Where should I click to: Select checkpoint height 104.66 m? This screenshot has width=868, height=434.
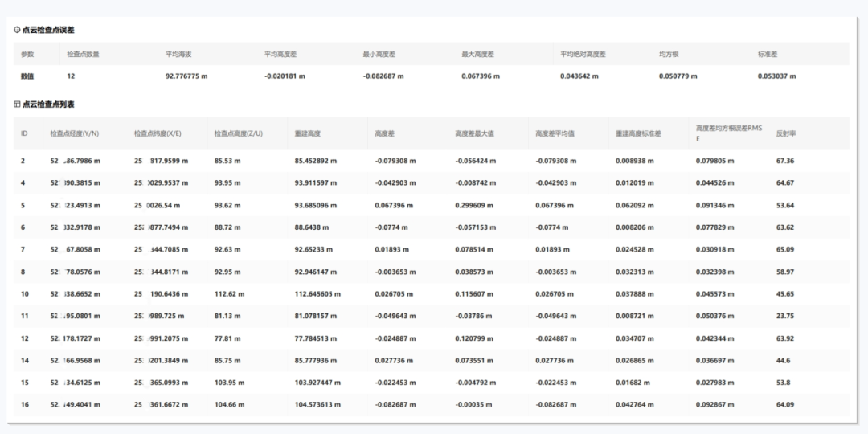pos(230,404)
